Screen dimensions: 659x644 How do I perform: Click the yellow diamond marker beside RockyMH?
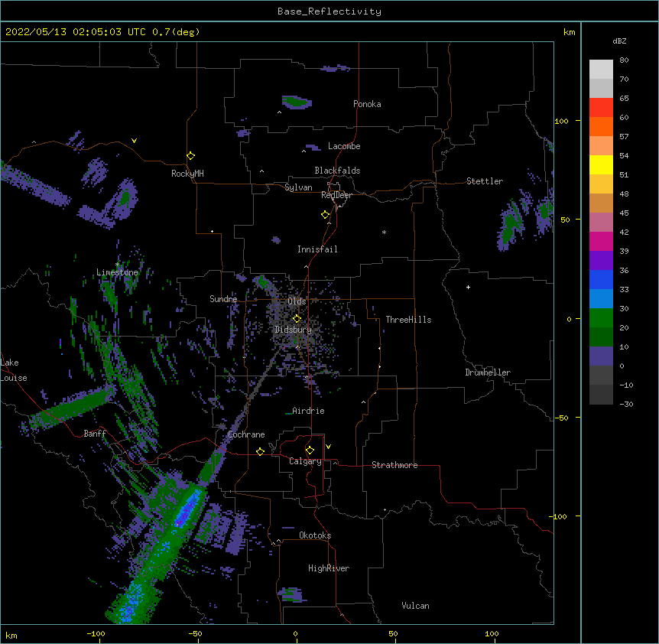pyautogui.click(x=190, y=156)
